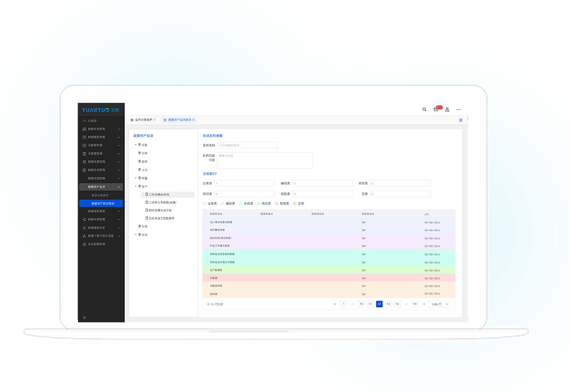Click the file icon of 三行统建A5系统
Image resolution: width=570 pixels, height=392 pixels.
point(147,194)
